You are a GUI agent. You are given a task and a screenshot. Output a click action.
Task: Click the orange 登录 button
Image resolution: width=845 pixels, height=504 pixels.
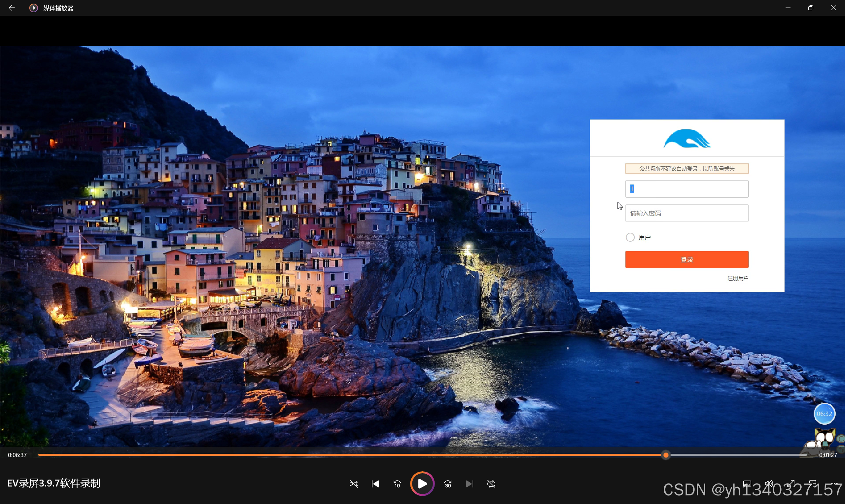click(687, 259)
